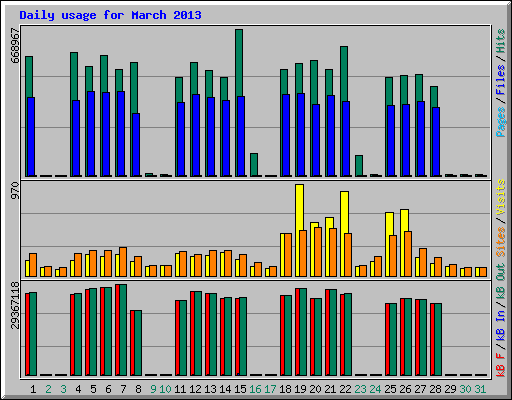
Task: Click the cyan "Pages" legend label
Action: tap(500, 122)
